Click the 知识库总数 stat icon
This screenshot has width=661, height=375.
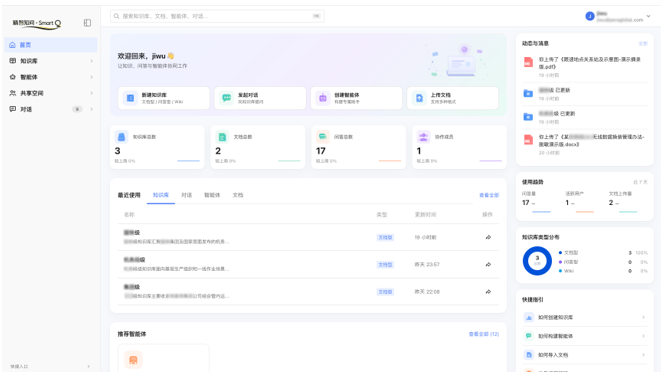tap(121, 137)
